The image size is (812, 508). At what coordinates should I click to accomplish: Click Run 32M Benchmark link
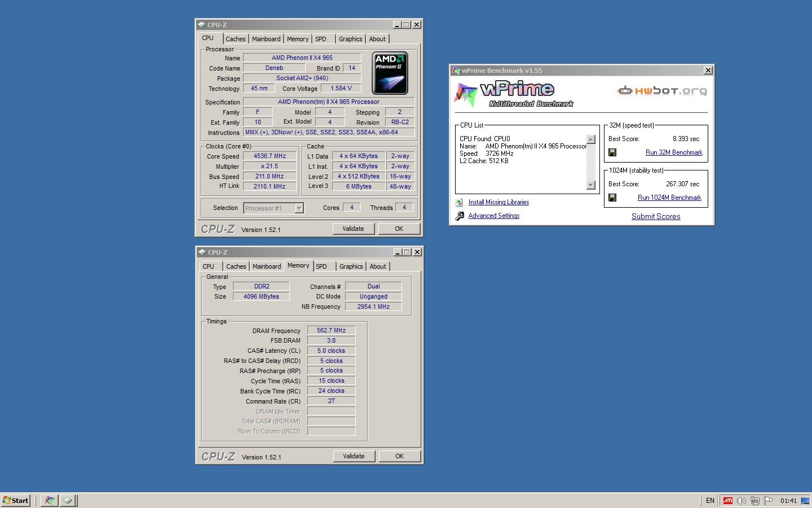(x=674, y=152)
